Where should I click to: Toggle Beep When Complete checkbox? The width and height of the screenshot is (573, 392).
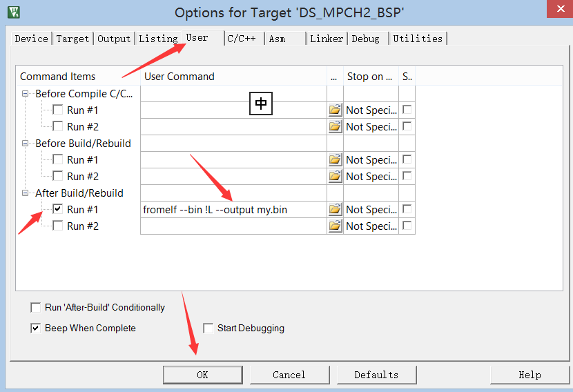[35, 328]
